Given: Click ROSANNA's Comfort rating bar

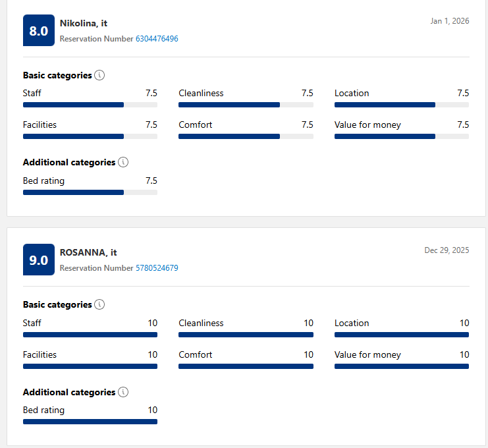Looking at the screenshot, I should pos(246,366).
